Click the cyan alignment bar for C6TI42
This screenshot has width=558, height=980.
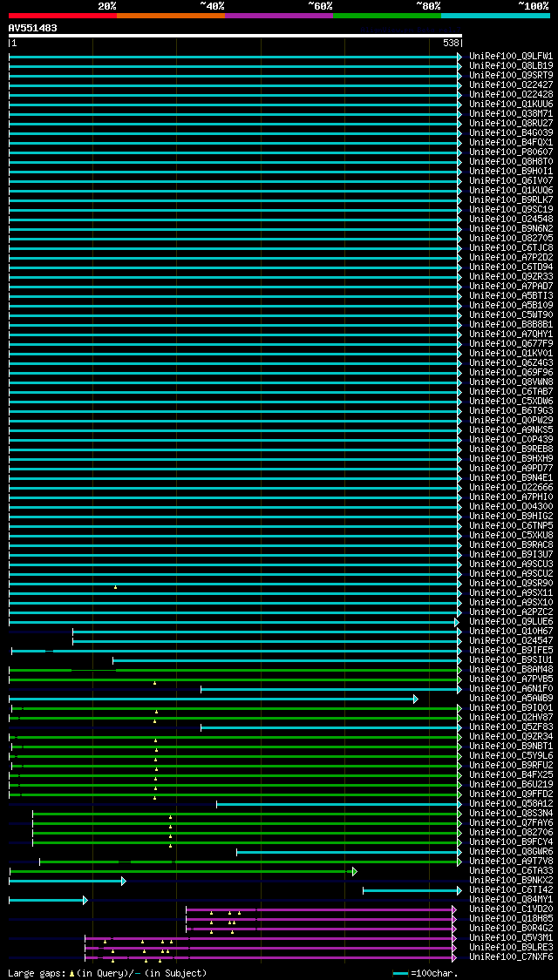[x=411, y=890]
